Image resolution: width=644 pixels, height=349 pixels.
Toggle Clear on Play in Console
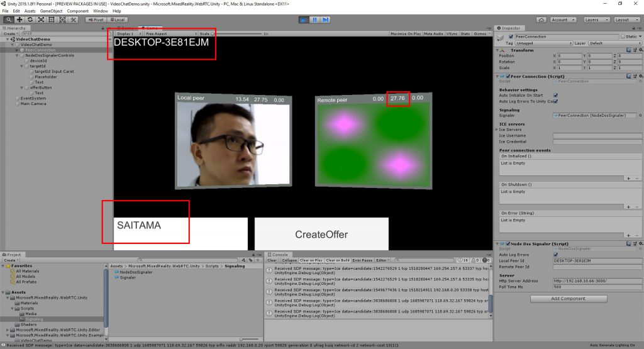[x=311, y=260]
